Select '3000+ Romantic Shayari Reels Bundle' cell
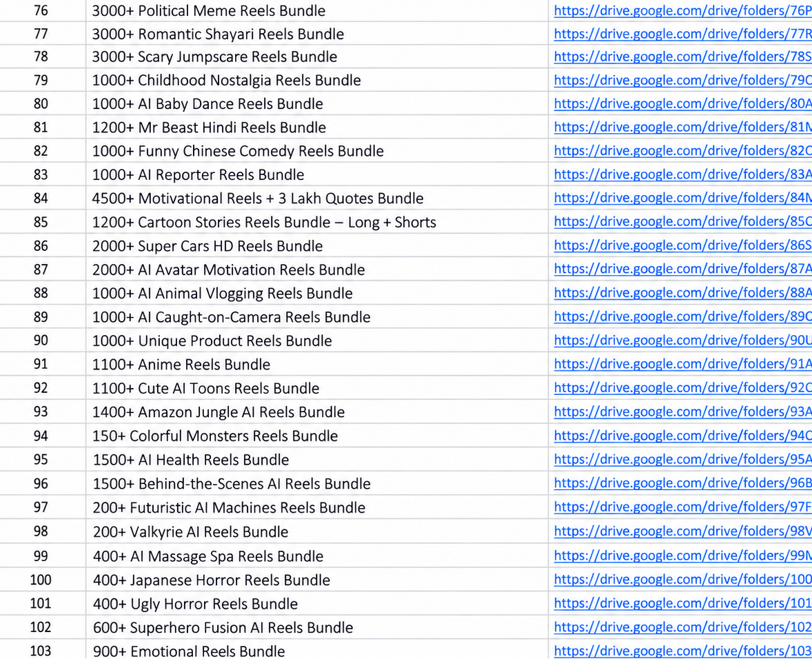 pos(317,34)
